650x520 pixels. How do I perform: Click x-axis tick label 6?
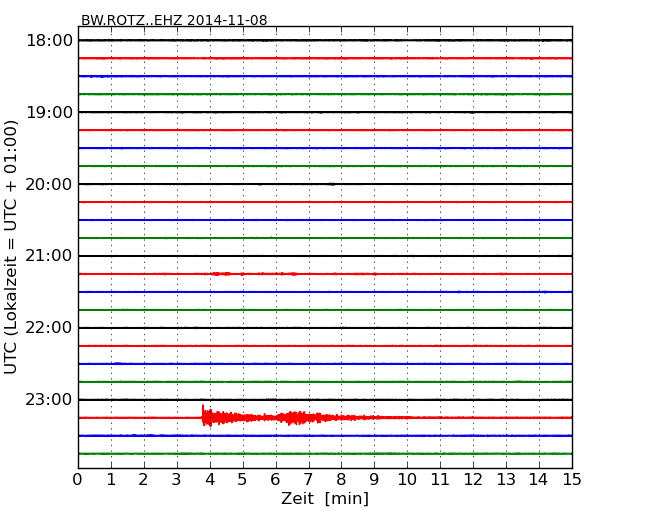[x=275, y=480]
